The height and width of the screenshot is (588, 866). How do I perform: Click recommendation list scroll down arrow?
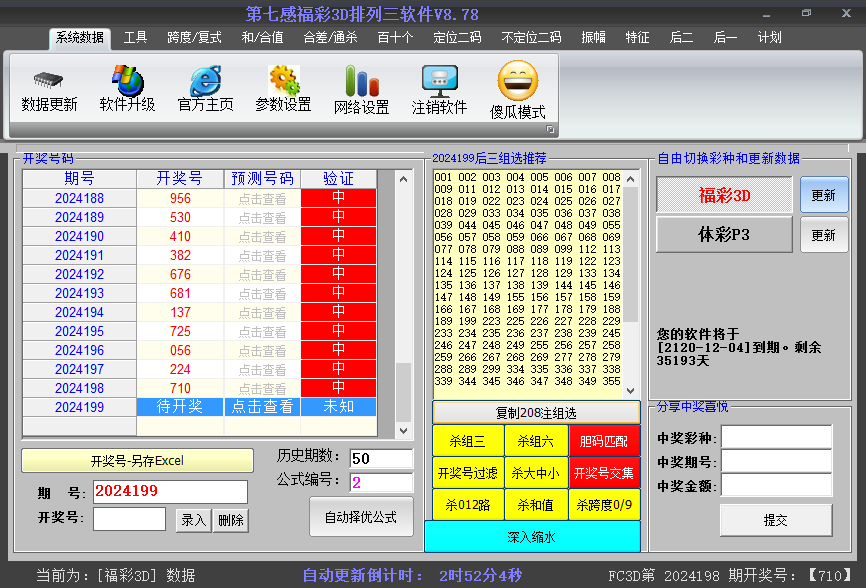pyautogui.click(x=631, y=391)
